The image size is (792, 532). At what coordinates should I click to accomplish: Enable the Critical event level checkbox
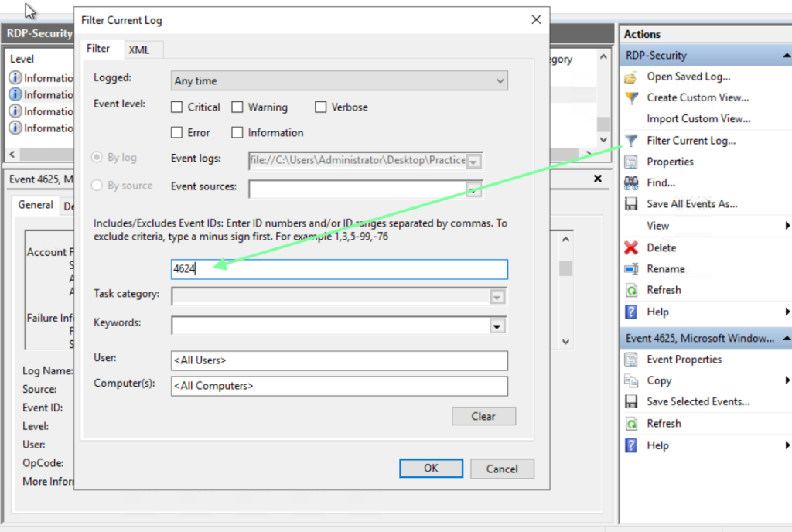pos(177,107)
